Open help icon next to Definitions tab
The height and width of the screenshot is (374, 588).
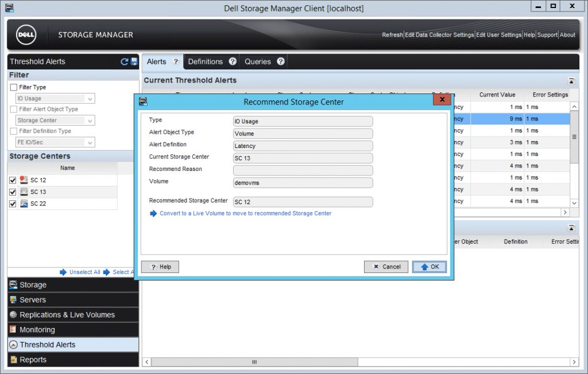point(233,61)
